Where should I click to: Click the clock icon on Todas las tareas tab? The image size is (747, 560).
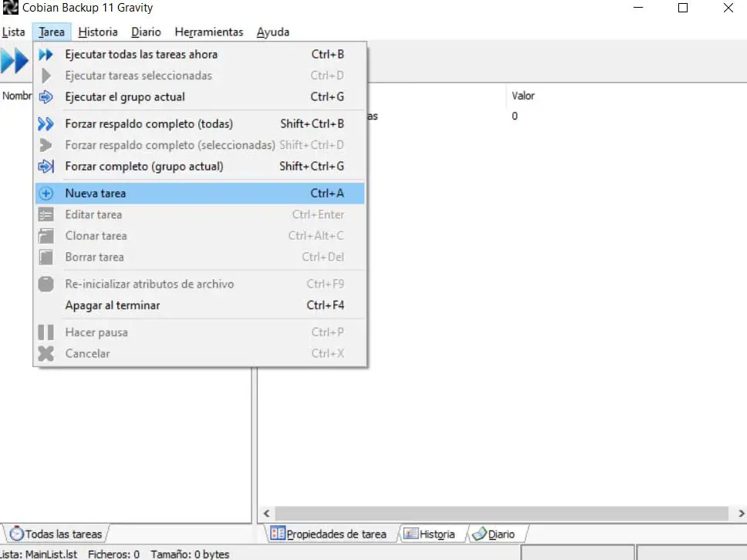(16, 534)
